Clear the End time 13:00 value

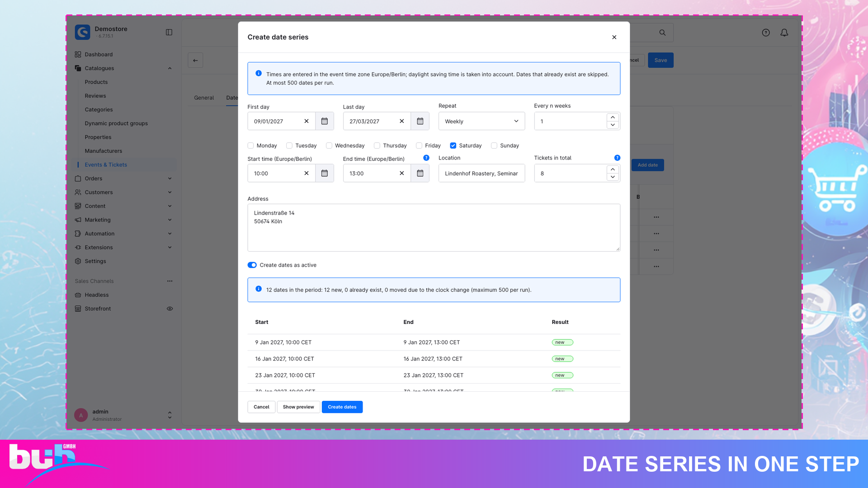point(401,173)
